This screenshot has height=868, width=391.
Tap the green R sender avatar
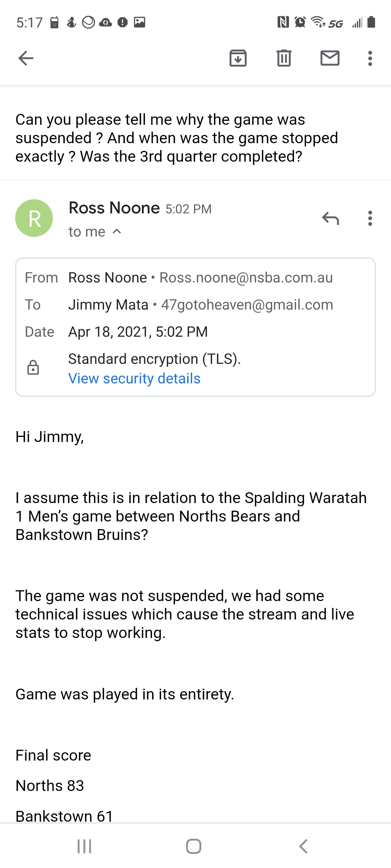point(34,218)
